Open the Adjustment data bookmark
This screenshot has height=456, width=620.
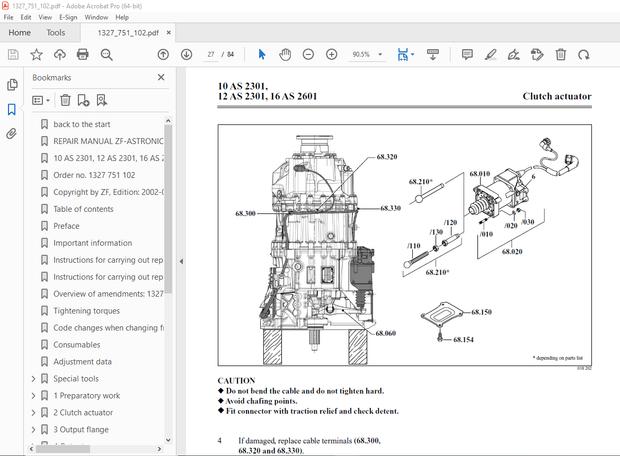(x=83, y=361)
